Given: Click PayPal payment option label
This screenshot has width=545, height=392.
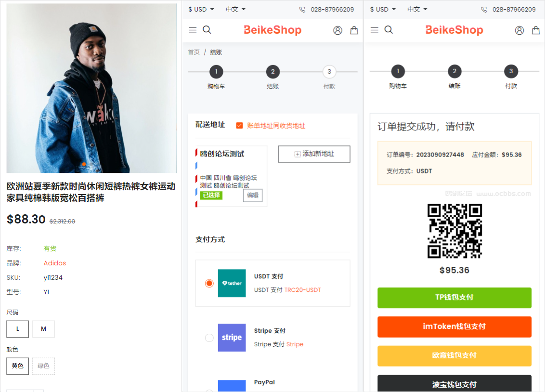Looking at the screenshot, I should (264, 382).
